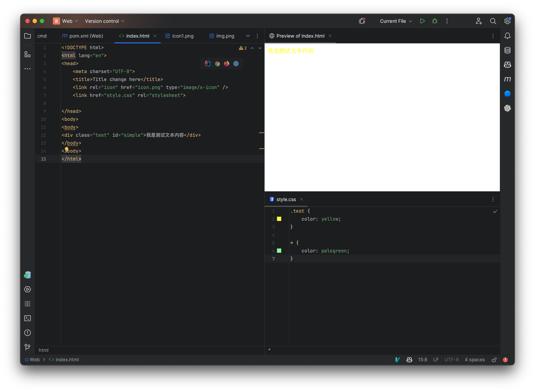This screenshot has height=392, width=535.
Task: Switch to the style.css tab
Action: (286, 199)
